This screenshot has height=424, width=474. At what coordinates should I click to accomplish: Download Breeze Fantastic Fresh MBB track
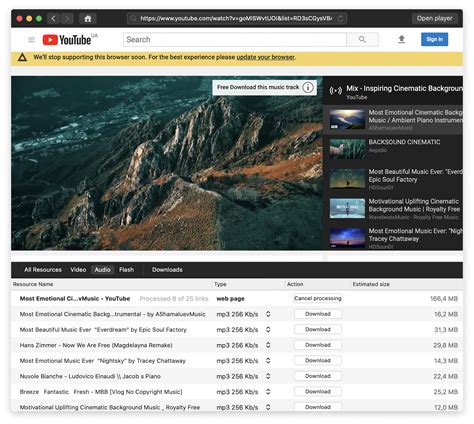[318, 392]
